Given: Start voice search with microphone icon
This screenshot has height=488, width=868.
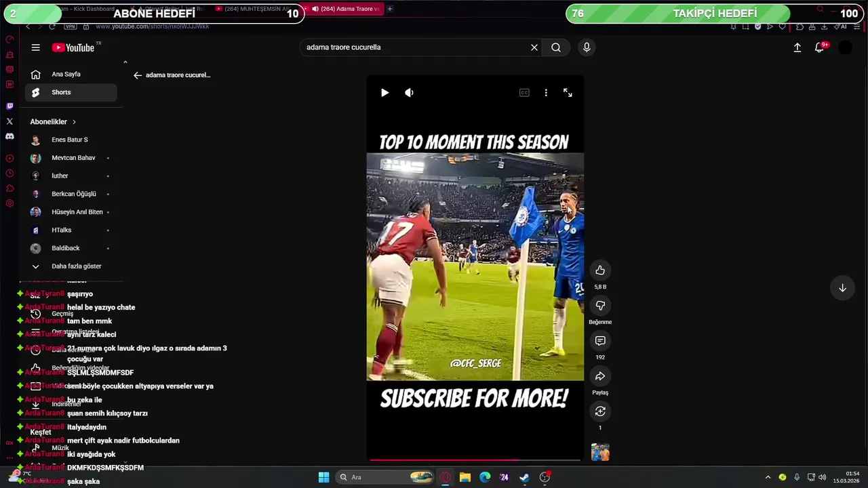Looking at the screenshot, I should [587, 47].
